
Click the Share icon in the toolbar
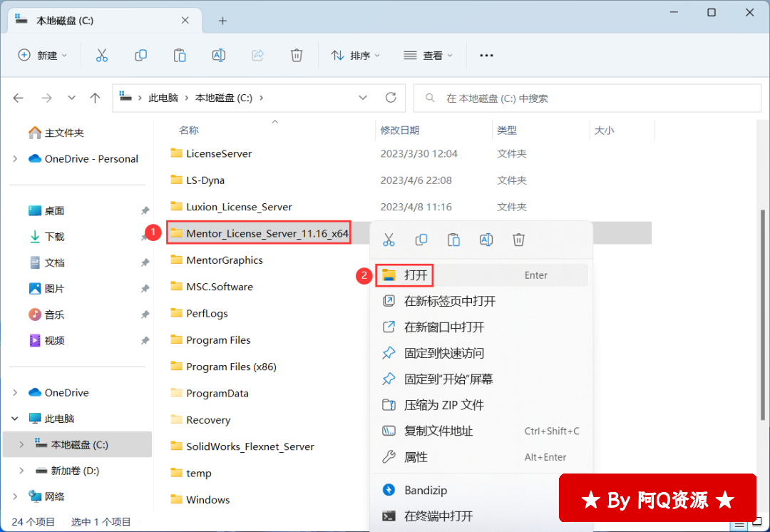[258, 56]
